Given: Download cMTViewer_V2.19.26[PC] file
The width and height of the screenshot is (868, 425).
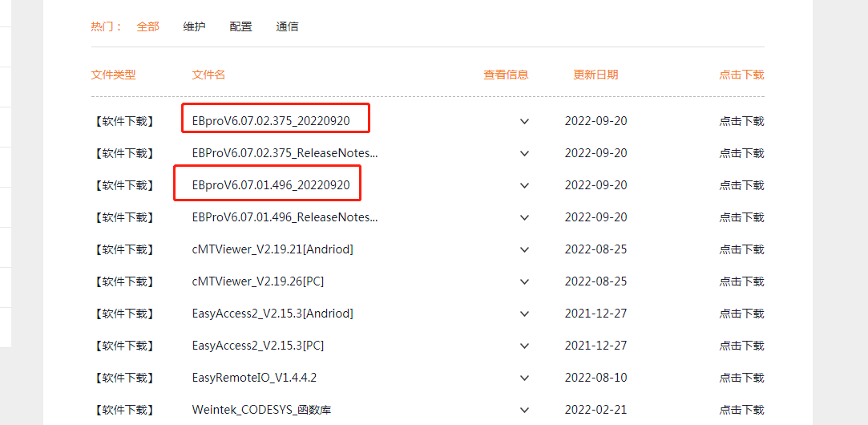Looking at the screenshot, I should (741, 281).
